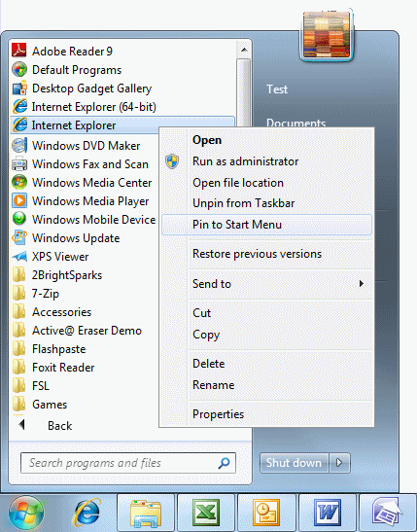This screenshot has height=532, width=417.
Task: Expand the Active@ Eraser Demo folder
Action: click(x=77, y=330)
